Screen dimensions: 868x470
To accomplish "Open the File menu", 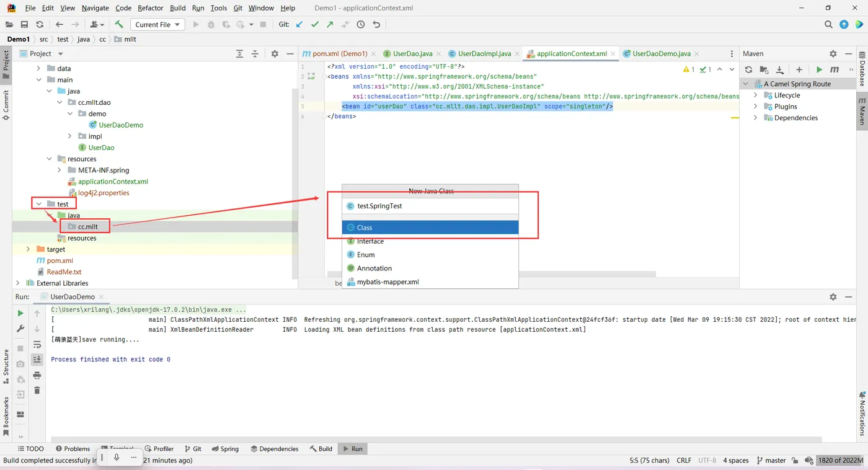I will (30, 8).
